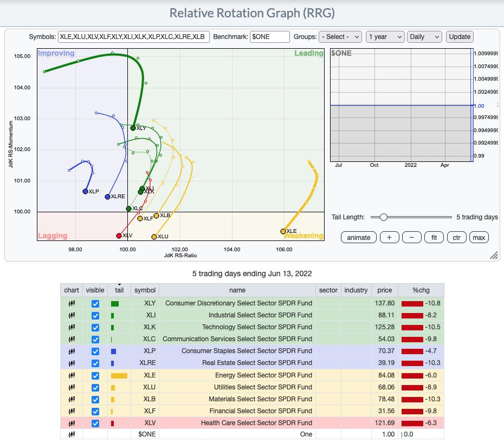Screen dimensions: 504x443
Task: Zoom in with the plus button
Action: 389,238
